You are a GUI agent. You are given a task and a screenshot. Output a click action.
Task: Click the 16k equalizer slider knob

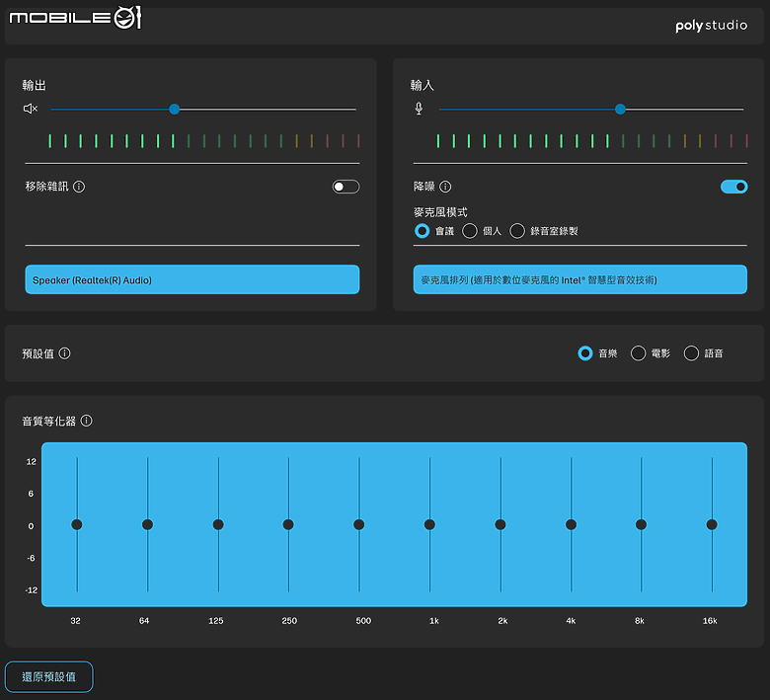[x=712, y=524]
